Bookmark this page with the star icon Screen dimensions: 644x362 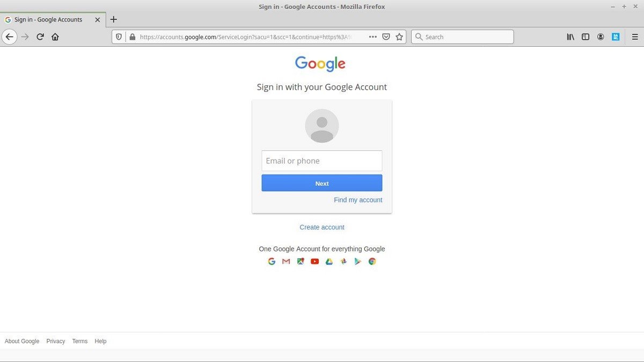point(399,37)
